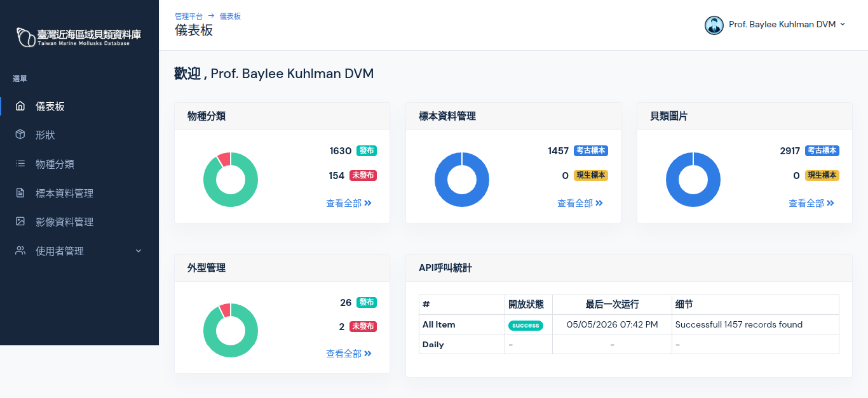The image size is (868, 398).
Task: Click the 外型管理 card title
Action: coord(207,268)
